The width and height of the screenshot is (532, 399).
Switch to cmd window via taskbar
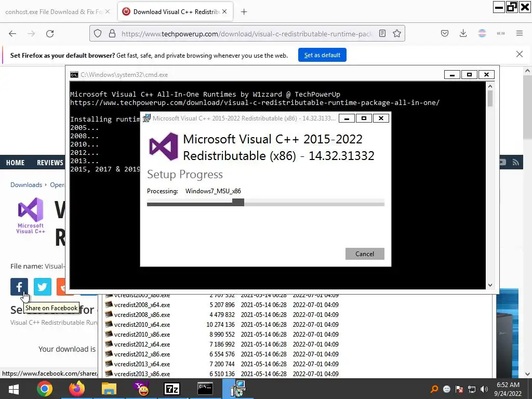point(205,389)
